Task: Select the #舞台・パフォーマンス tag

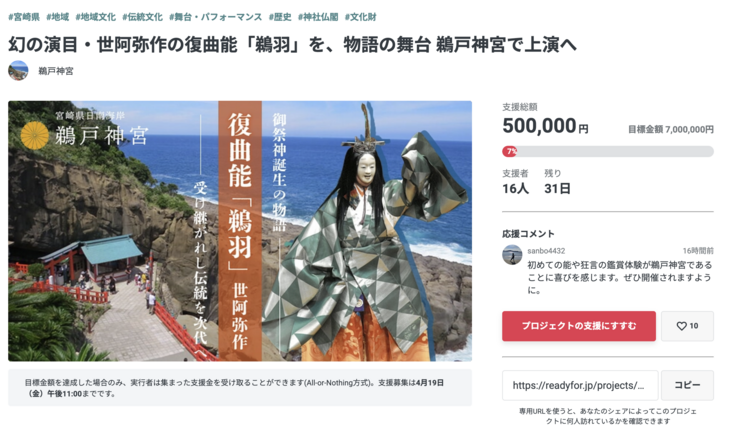Action: (215, 17)
